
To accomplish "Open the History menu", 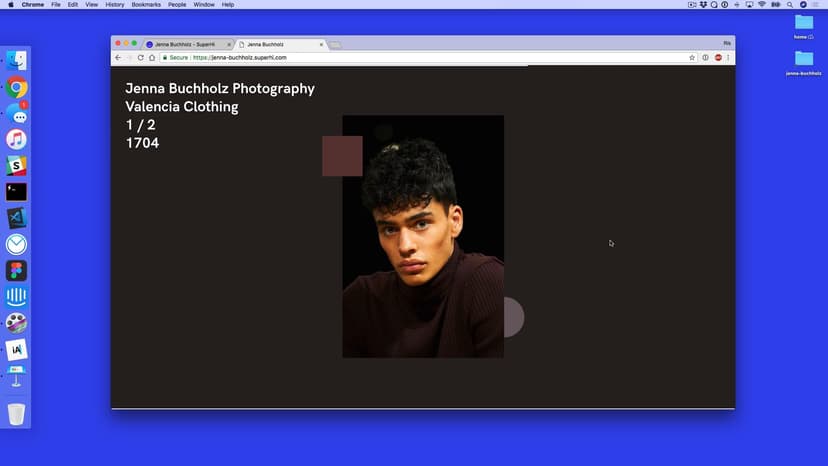I will 115,5.
